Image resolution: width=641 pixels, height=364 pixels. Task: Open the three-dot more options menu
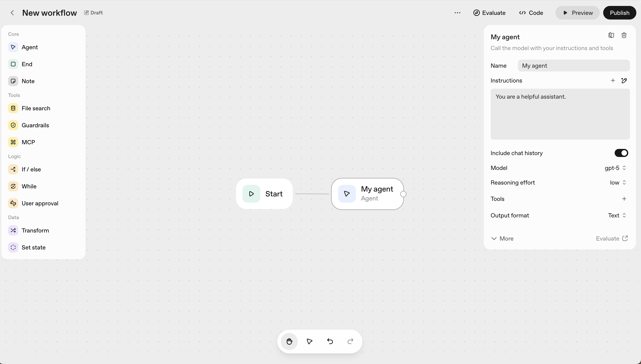pyautogui.click(x=457, y=13)
